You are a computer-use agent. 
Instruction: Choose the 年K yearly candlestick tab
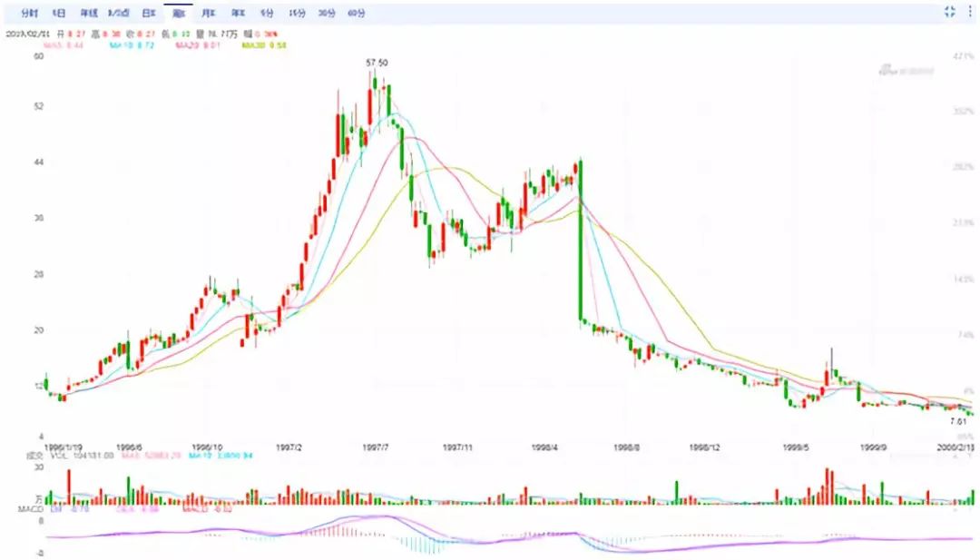pyautogui.click(x=238, y=14)
